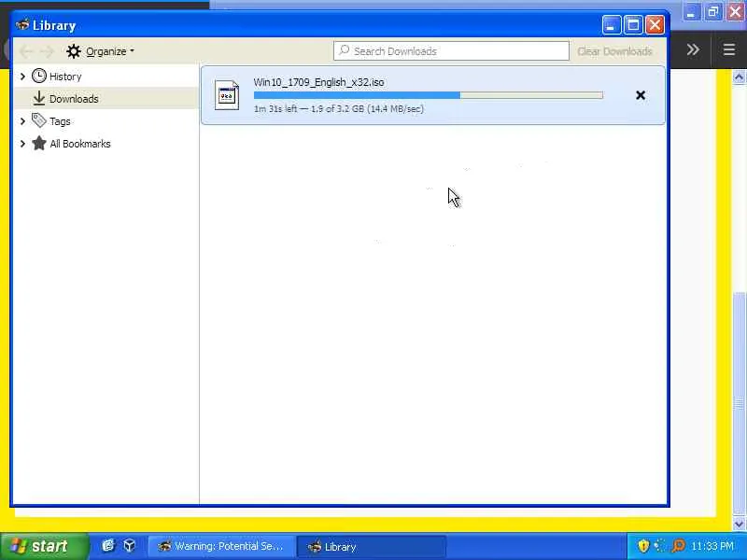This screenshot has height=560, width=747.
Task: Click the browser page scroll down arrow
Action: pos(739,524)
